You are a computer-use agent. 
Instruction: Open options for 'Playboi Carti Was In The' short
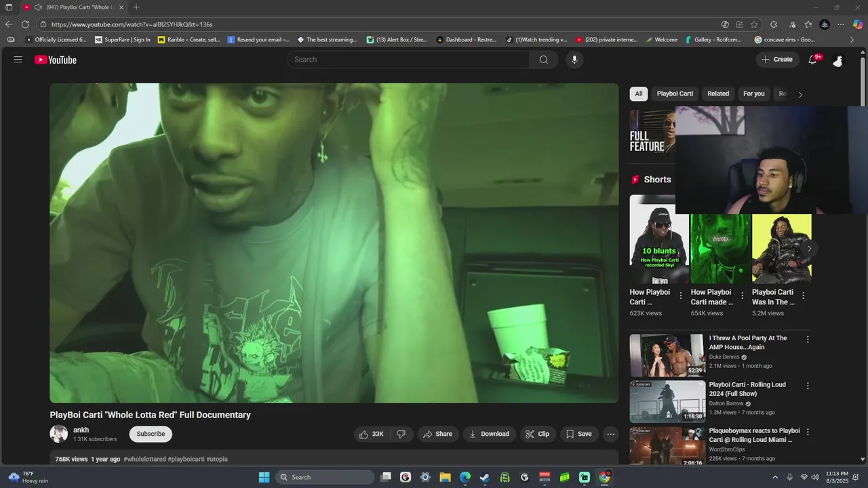pos(804,296)
